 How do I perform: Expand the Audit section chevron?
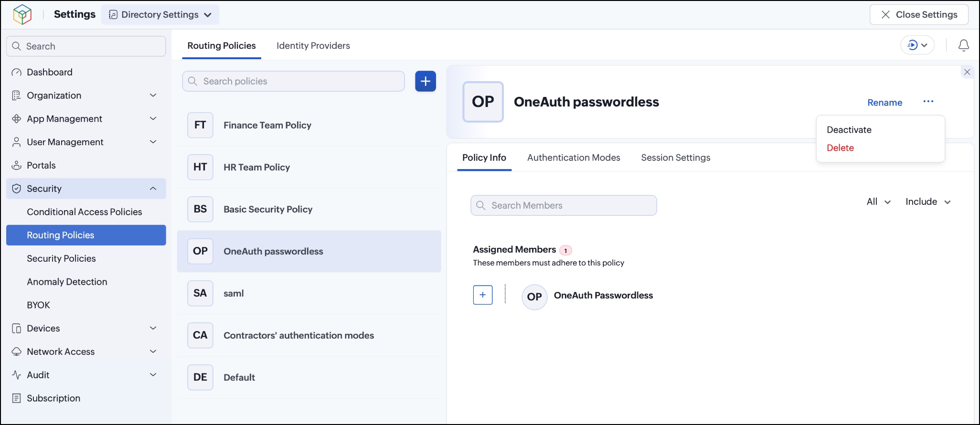click(153, 375)
